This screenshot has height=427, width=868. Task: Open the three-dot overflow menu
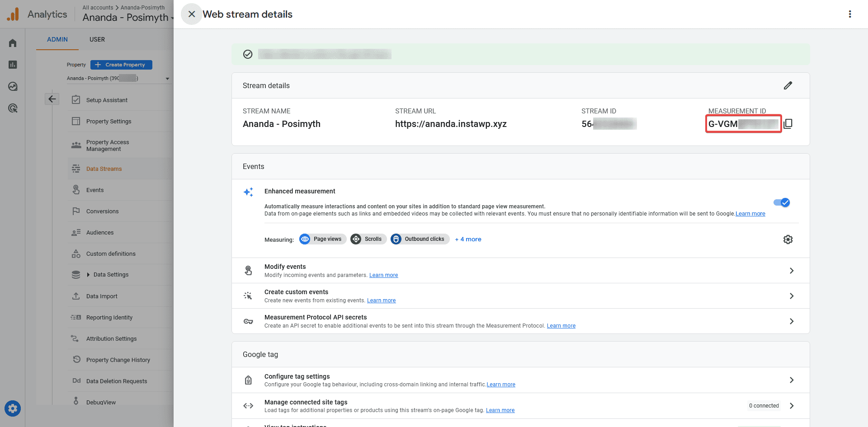pyautogui.click(x=850, y=14)
